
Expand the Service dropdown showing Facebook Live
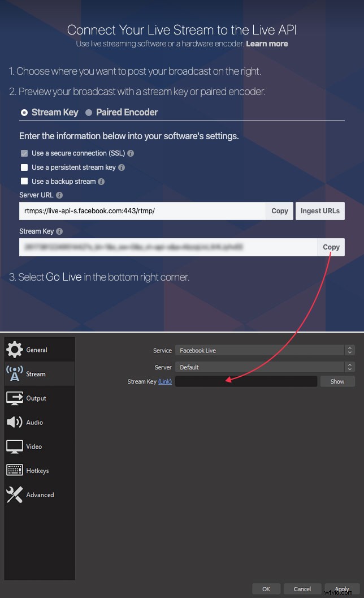[265, 351]
